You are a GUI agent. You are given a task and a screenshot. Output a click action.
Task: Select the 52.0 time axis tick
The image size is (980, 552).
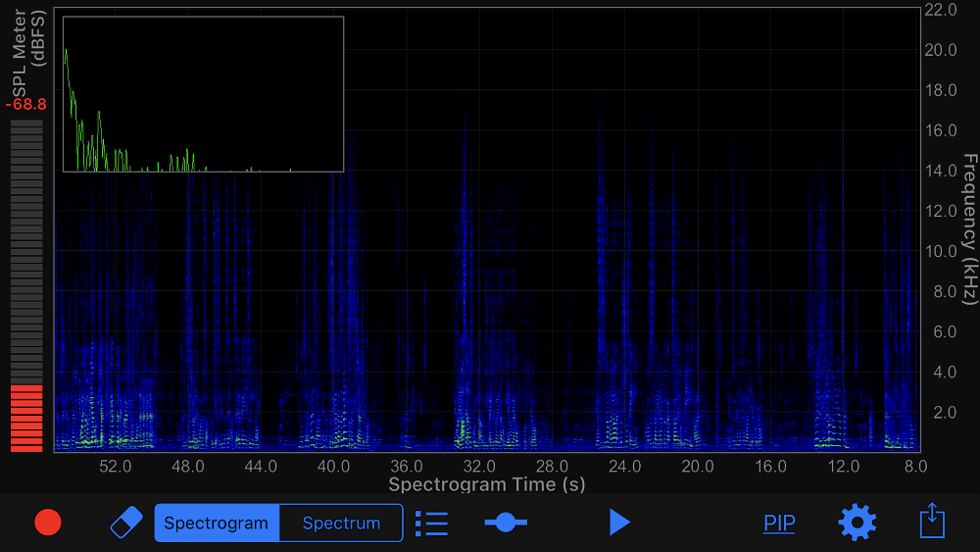[x=116, y=467]
